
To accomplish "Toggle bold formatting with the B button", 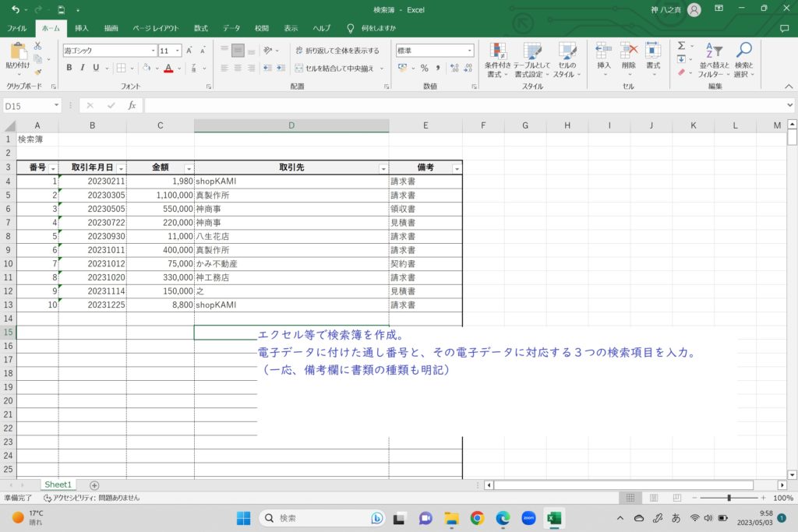I will pos(69,68).
